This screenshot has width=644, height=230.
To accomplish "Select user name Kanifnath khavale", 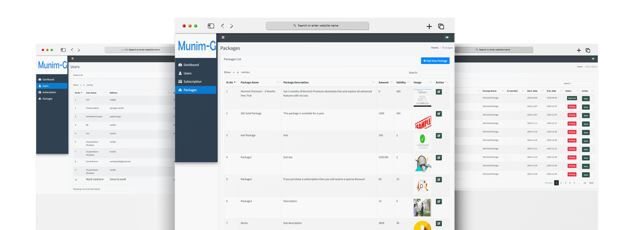I will click(x=94, y=117).
